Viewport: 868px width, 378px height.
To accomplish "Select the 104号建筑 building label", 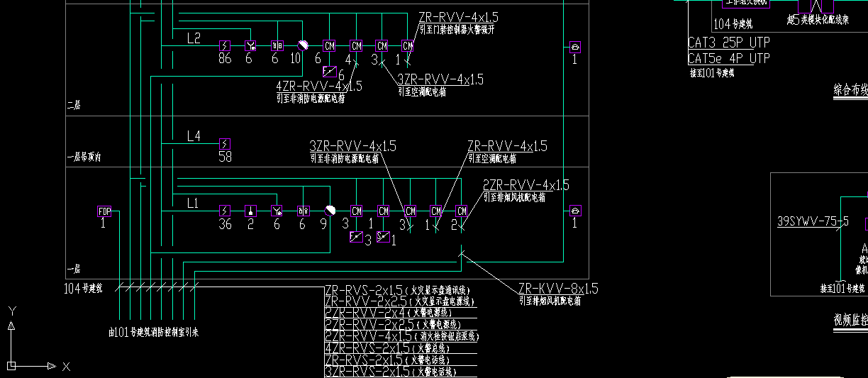I will [x=84, y=289].
